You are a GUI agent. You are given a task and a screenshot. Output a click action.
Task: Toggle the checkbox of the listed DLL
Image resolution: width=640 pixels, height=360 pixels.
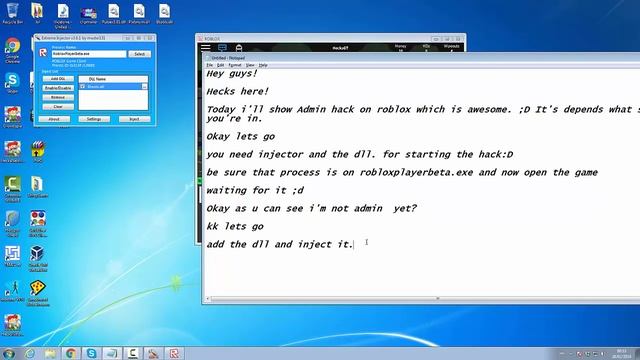[82, 87]
